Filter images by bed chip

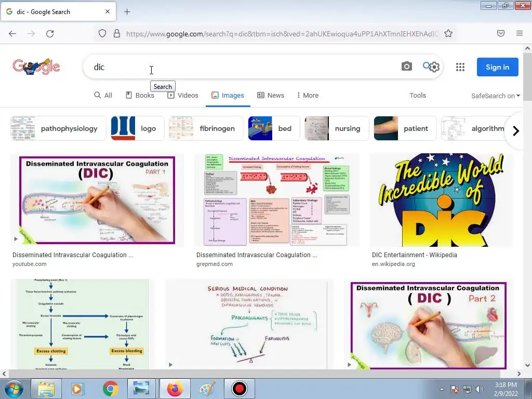(274, 128)
